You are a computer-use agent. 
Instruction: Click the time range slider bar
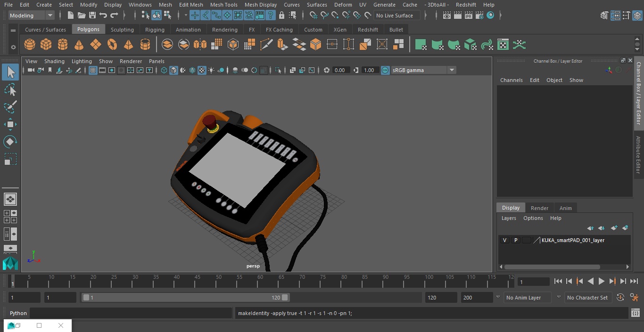186,298
